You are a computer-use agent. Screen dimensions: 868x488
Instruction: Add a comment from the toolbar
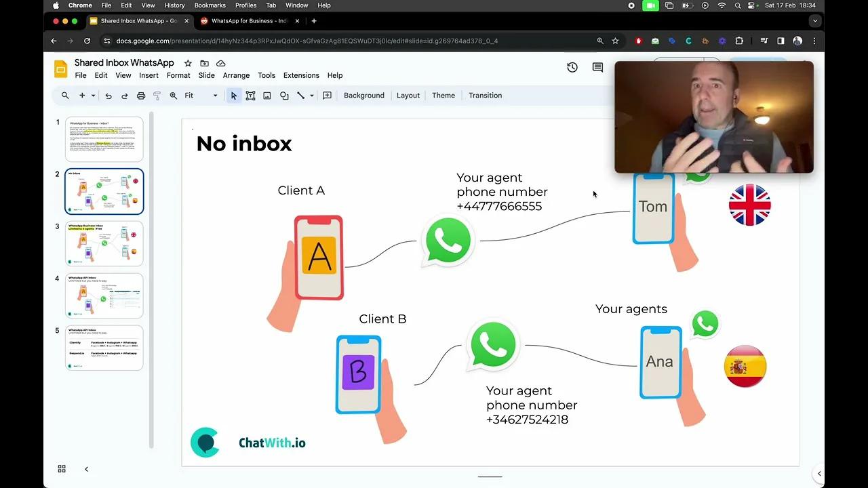[x=327, y=96]
